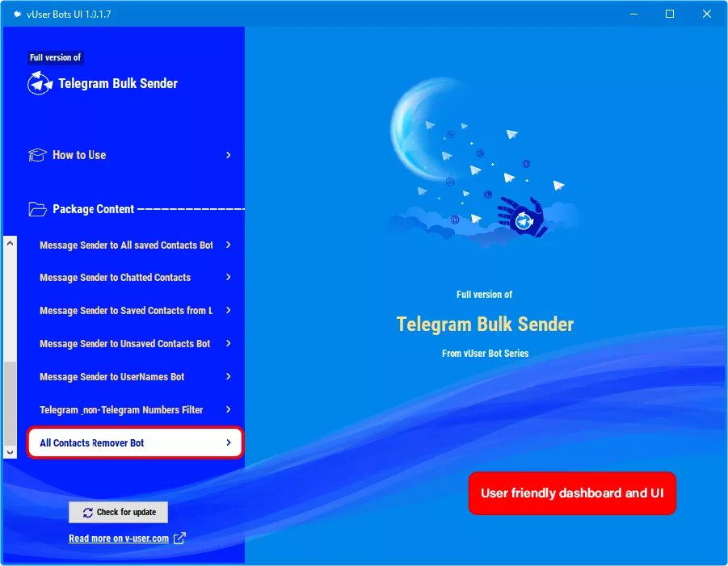Expand chevron for UserNames Bot row
The height and width of the screenshot is (566, 728).
click(228, 376)
